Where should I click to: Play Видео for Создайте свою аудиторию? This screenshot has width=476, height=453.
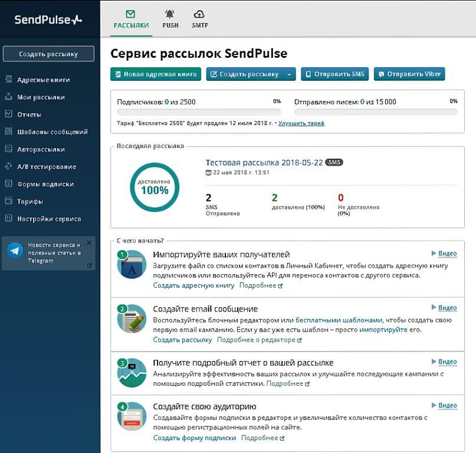click(x=444, y=406)
